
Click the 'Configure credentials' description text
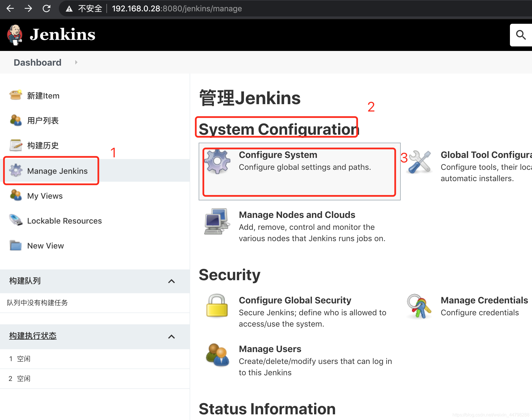480,313
